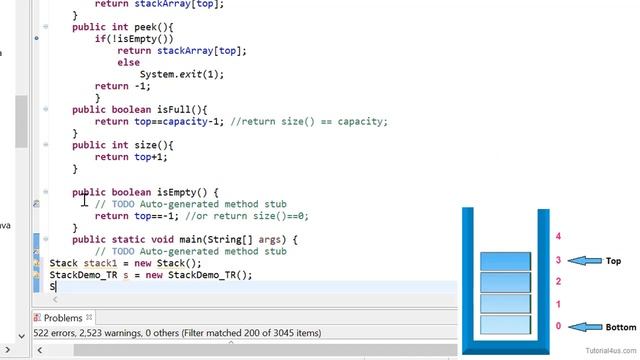Image resolution: width=640 pixels, height=360 pixels.
Task: Click the errors and warnings summary line
Action: (177, 333)
